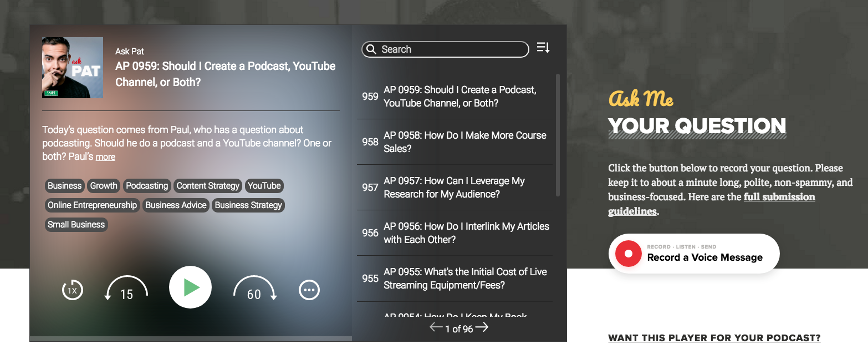The width and height of the screenshot is (868, 364).
Task: Select the Growth tag
Action: [x=104, y=186]
